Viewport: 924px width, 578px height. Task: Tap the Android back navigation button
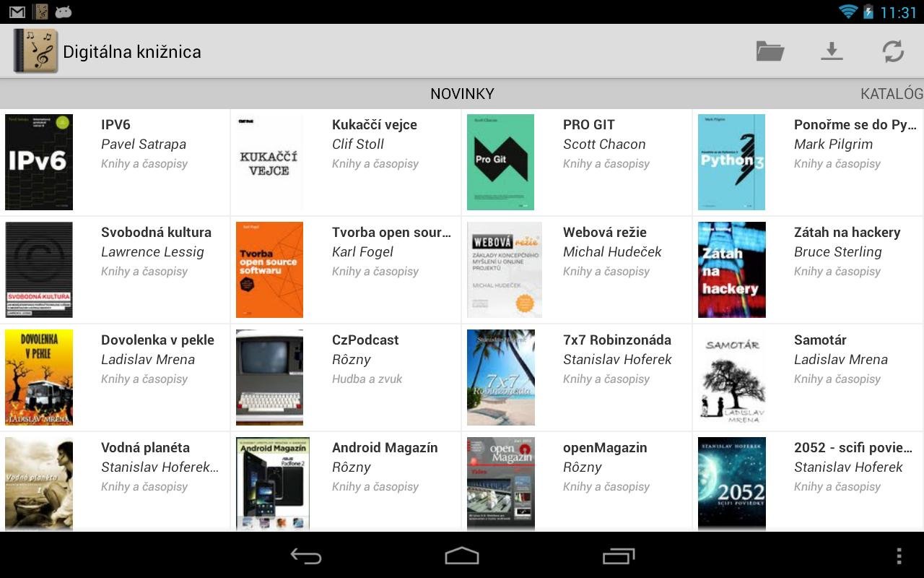click(306, 556)
